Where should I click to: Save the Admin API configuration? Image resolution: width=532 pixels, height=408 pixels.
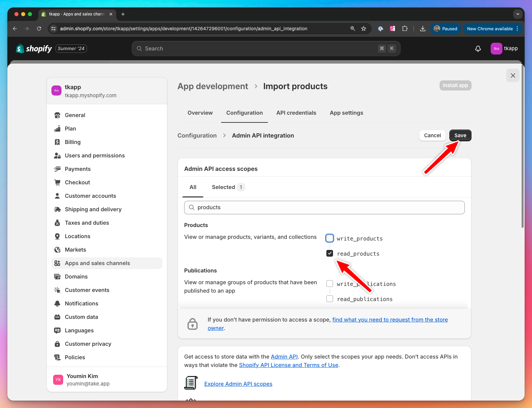460,136
